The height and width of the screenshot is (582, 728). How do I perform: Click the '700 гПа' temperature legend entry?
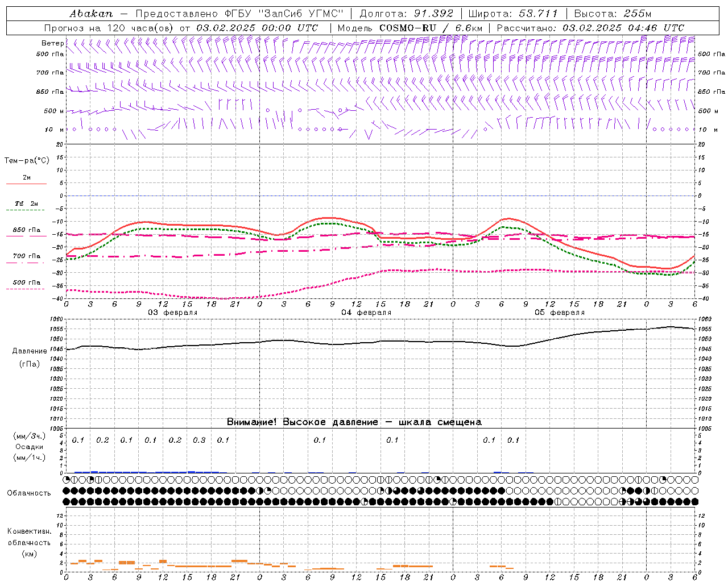point(27,256)
